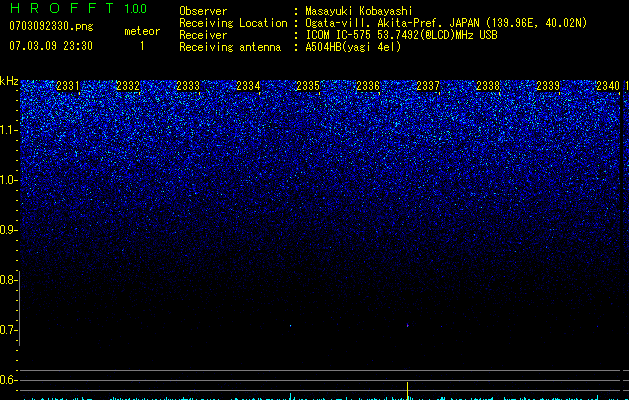This screenshot has height=400, width=629.
Task: Click the 0.9 kHz axis tick label
Action: point(9,230)
